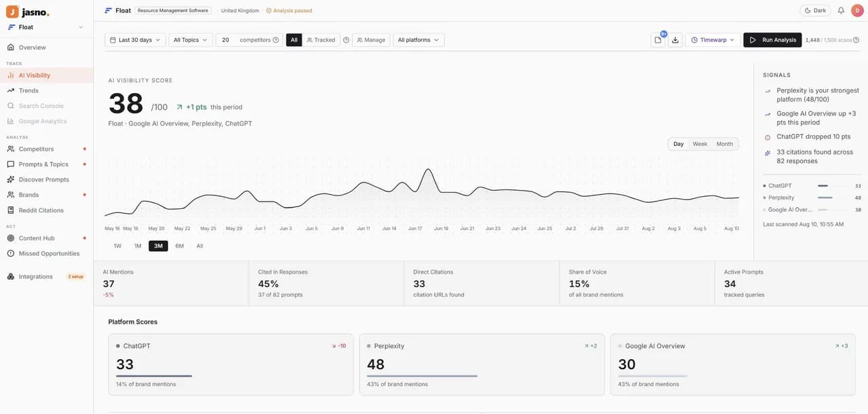Toggle Dark mode
The width and height of the screenshot is (868, 414).
(815, 10)
